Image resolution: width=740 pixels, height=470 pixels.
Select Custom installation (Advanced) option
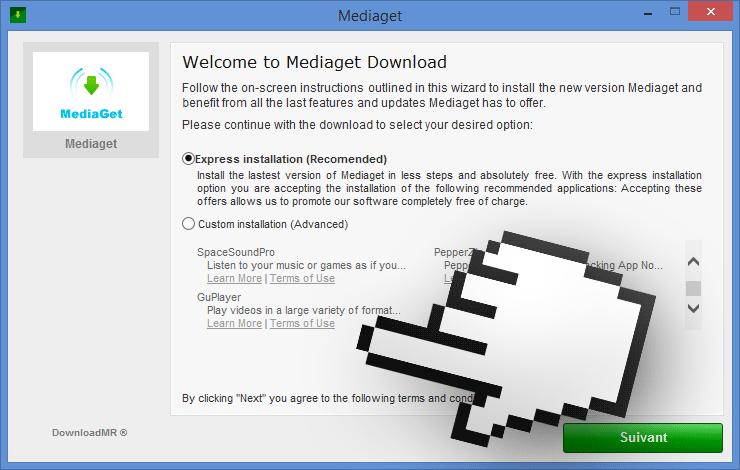188,224
